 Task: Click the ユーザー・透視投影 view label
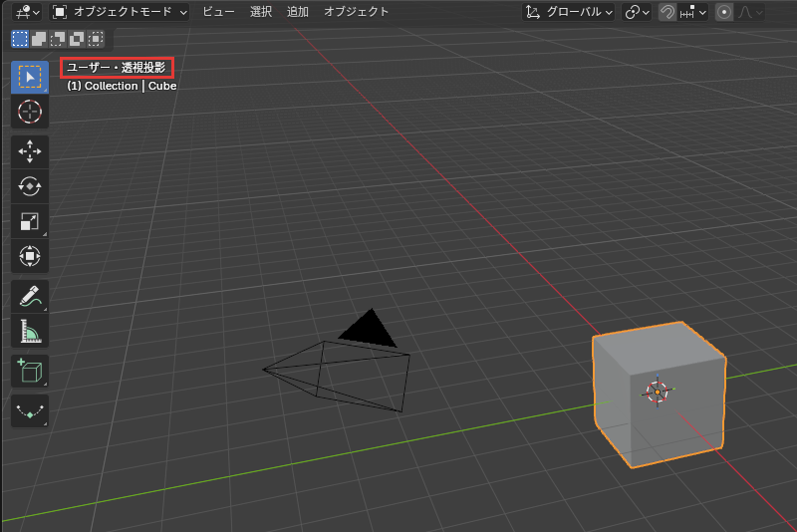click(x=117, y=68)
